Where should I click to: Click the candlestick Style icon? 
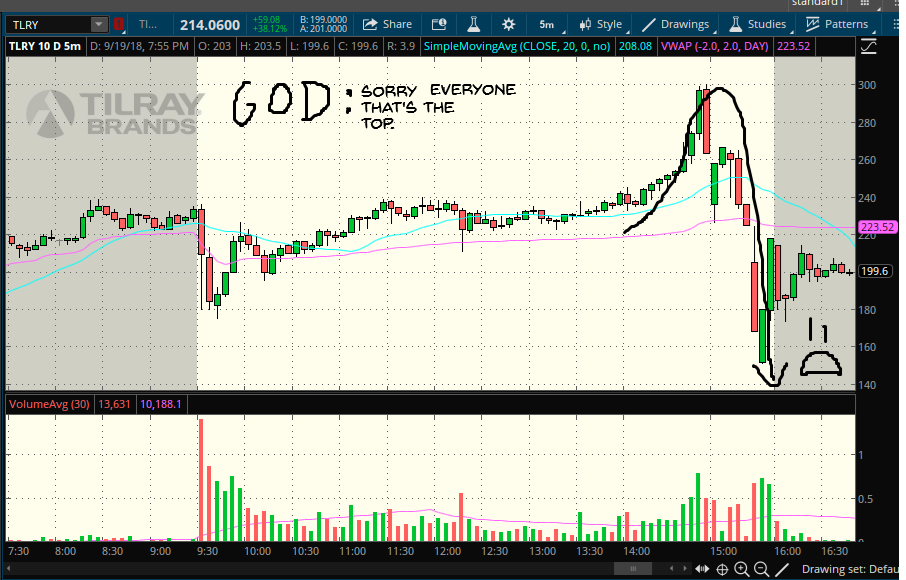click(x=585, y=24)
